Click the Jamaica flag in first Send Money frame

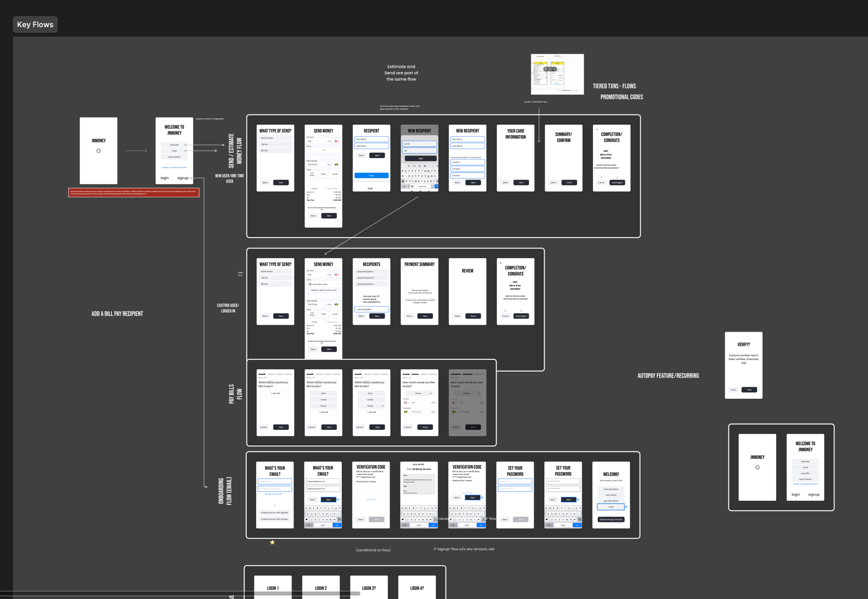[336, 164]
